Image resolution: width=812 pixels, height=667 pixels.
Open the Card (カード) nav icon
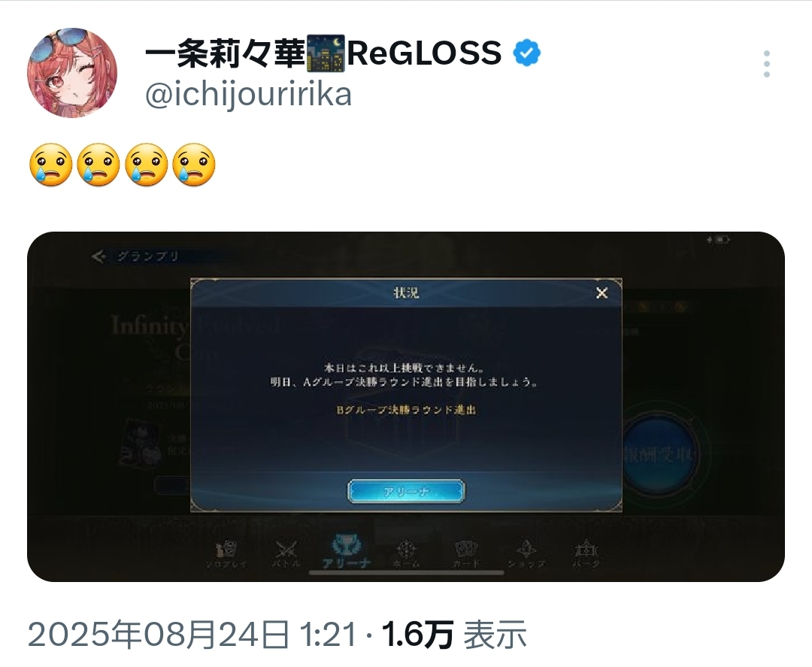(x=466, y=554)
